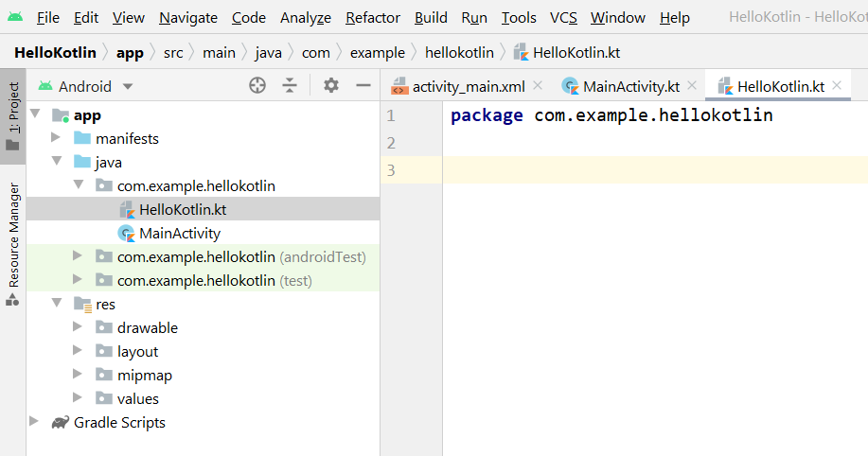Open the Build menu
Viewport: 868px width, 456px height.
[431, 17]
